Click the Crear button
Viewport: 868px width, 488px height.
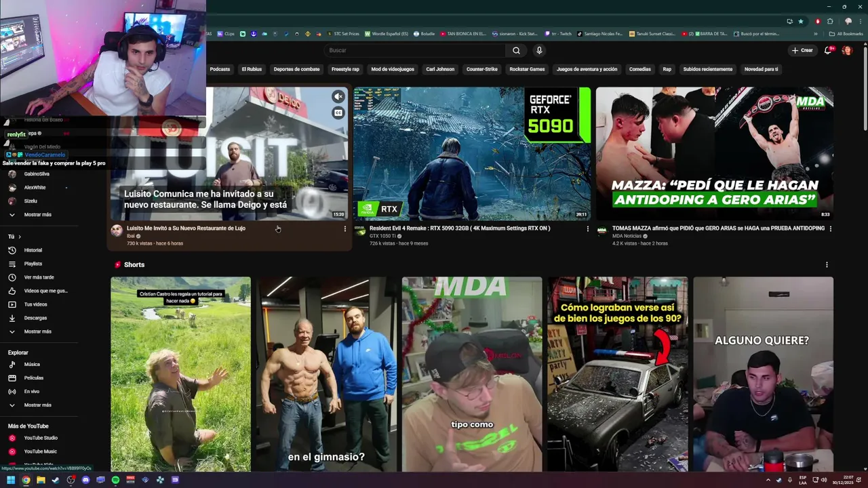(x=802, y=50)
